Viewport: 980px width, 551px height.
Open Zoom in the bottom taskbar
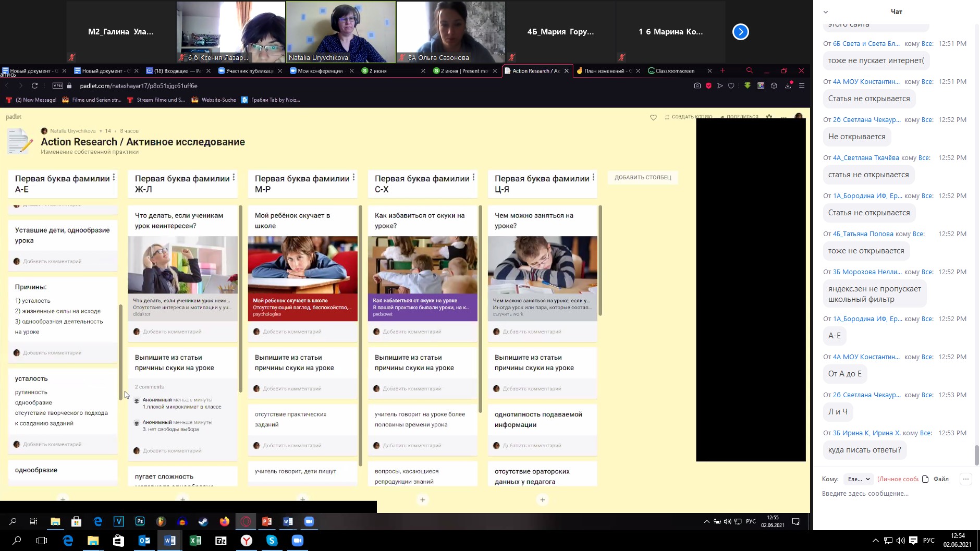(x=298, y=541)
